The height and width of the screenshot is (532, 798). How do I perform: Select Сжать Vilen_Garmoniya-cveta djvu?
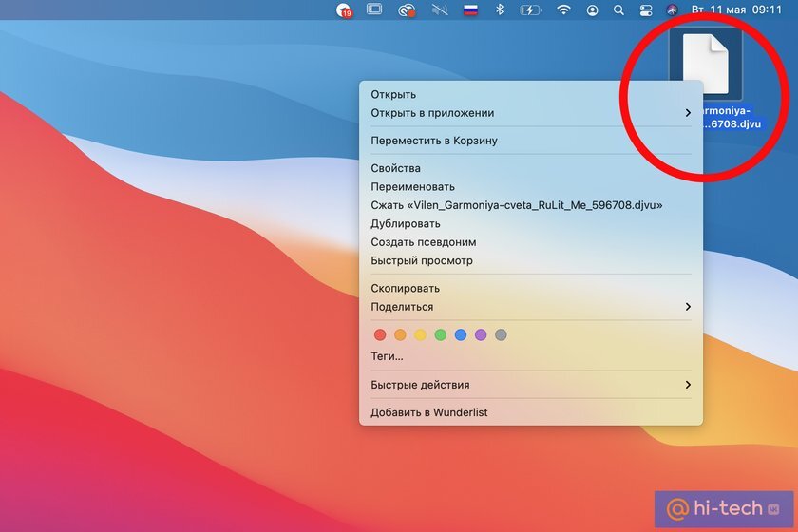[x=531, y=205]
